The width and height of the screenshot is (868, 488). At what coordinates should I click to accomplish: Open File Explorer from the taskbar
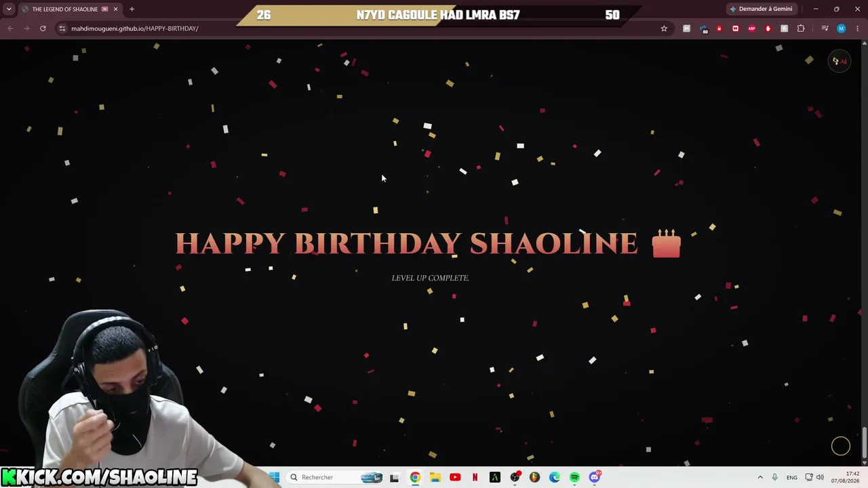[435, 477]
